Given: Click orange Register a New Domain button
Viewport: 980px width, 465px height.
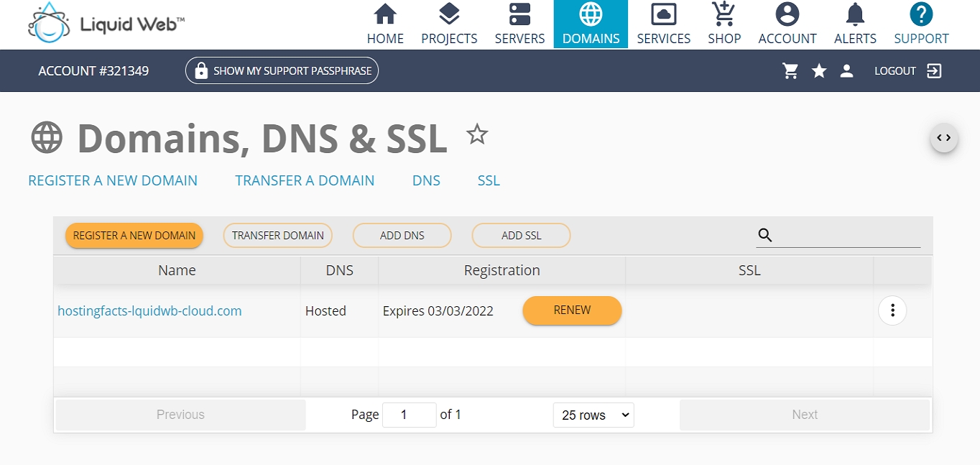Looking at the screenshot, I should [x=134, y=236].
